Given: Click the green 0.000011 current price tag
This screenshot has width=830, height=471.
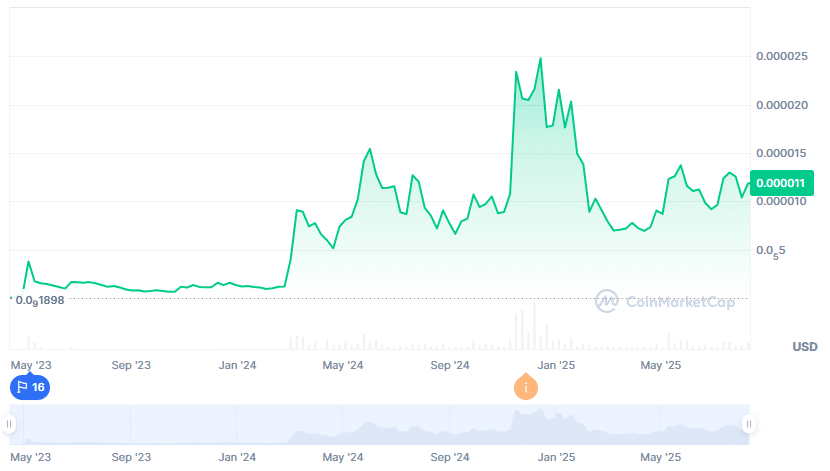Looking at the screenshot, I should coord(781,183).
